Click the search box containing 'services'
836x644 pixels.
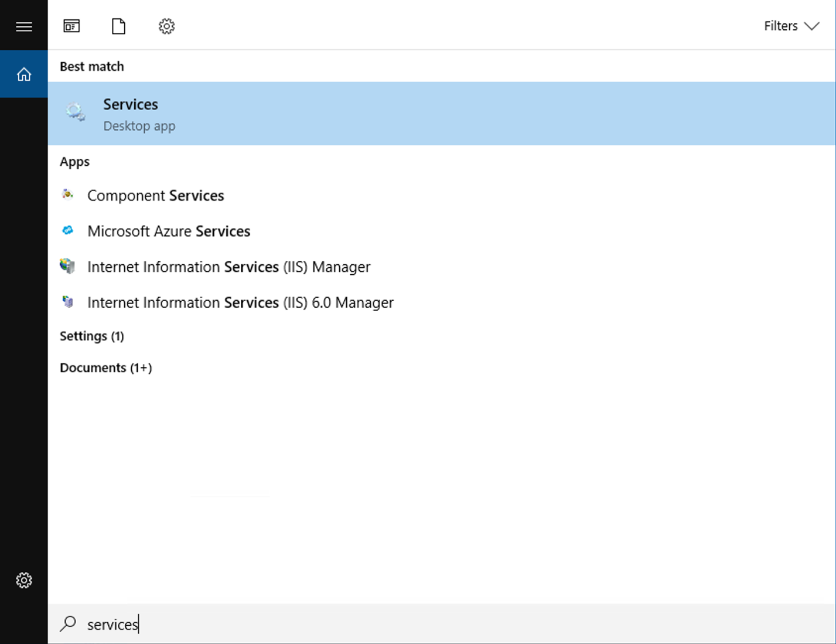coord(442,624)
